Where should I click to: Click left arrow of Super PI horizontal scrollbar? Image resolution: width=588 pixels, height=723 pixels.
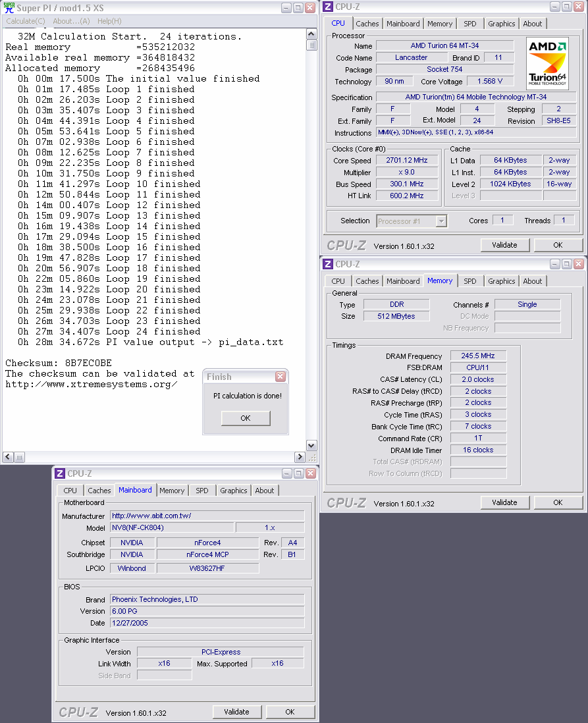8,457
